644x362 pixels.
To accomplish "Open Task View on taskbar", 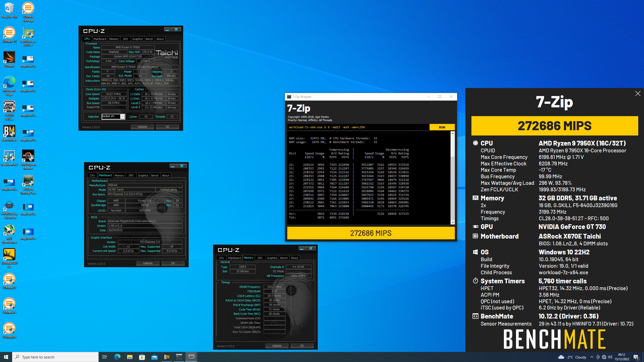I will point(105,357).
